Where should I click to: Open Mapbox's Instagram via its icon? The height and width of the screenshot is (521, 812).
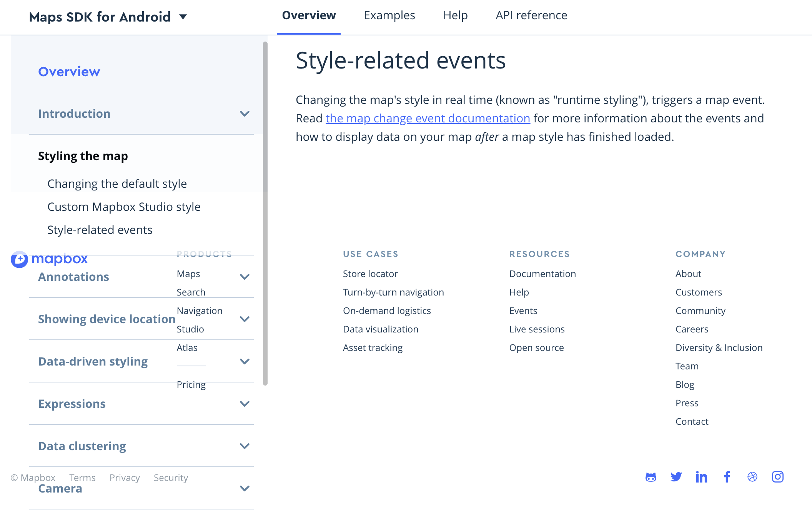(x=777, y=477)
